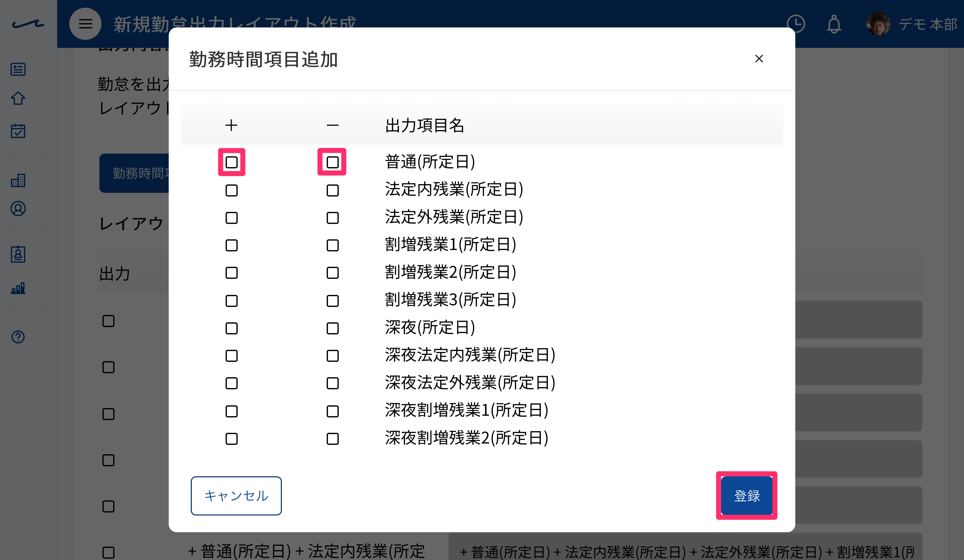This screenshot has width=964, height=560.
Task: Click the 出力項目名 column header
Action: click(424, 126)
